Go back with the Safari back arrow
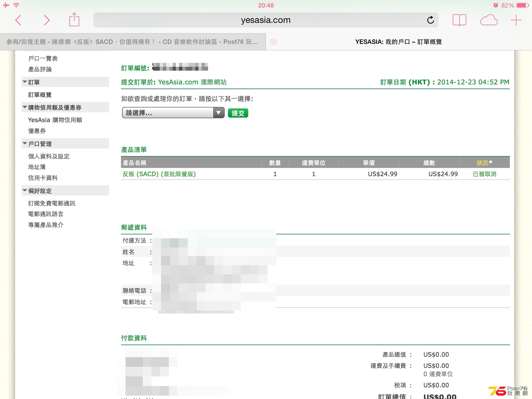The width and height of the screenshot is (532, 399). (x=18, y=20)
